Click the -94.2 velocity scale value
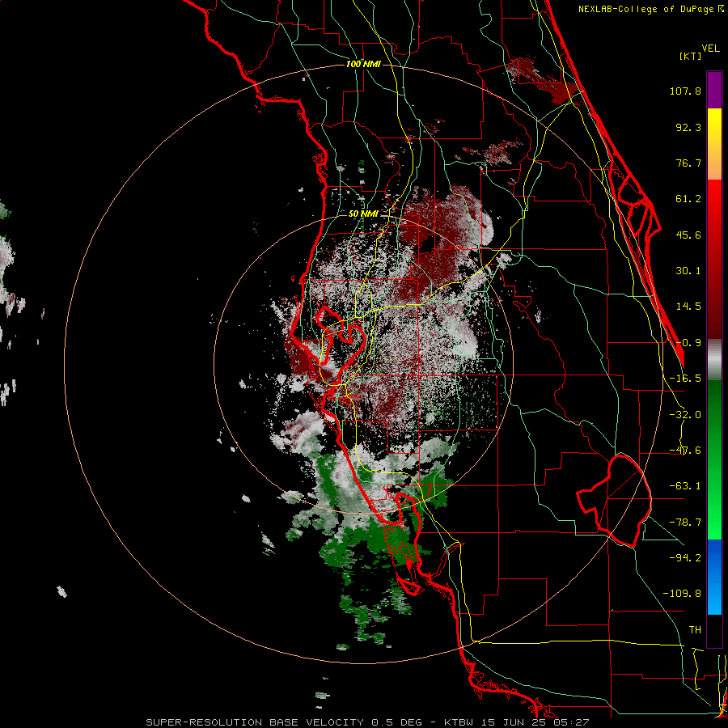This screenshot has height=728, width=728. click(x=685, y=558)
